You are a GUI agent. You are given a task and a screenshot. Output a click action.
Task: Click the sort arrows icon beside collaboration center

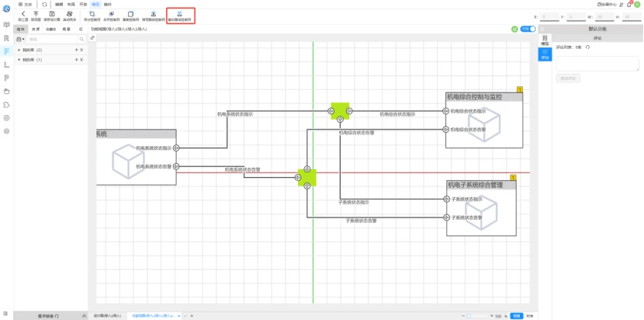coord(621,5)
